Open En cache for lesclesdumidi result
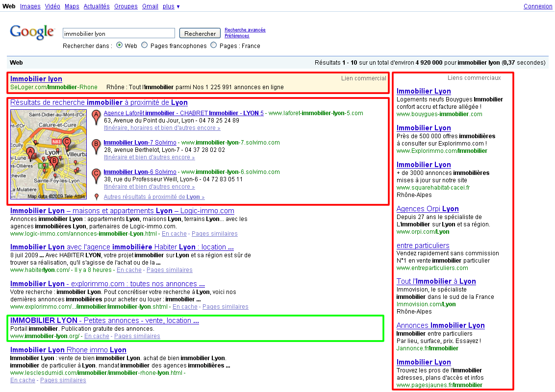The height and width of the screenshot is (392, 555). point(23,380)
